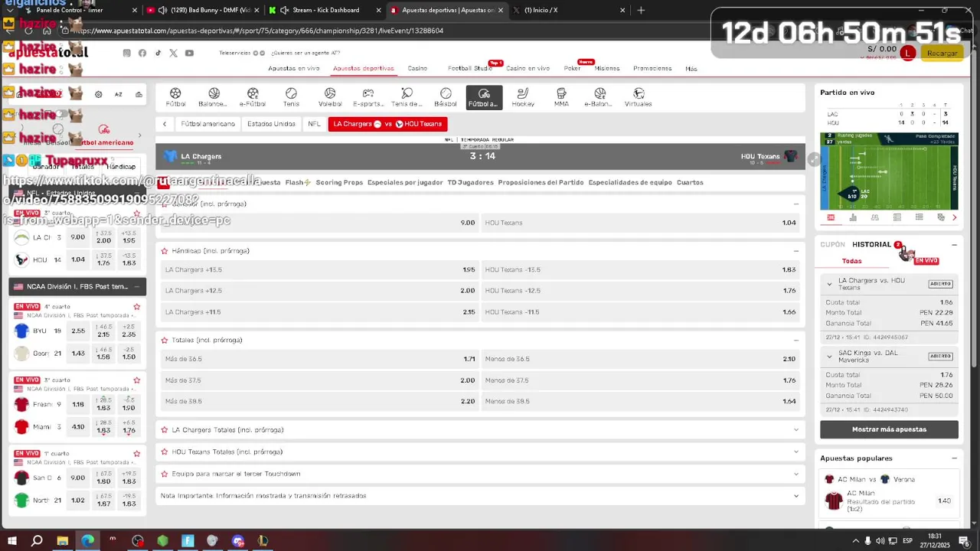Screen dimensions: 980x551
Task: Open the Facebook social icon
Action: 142,53
